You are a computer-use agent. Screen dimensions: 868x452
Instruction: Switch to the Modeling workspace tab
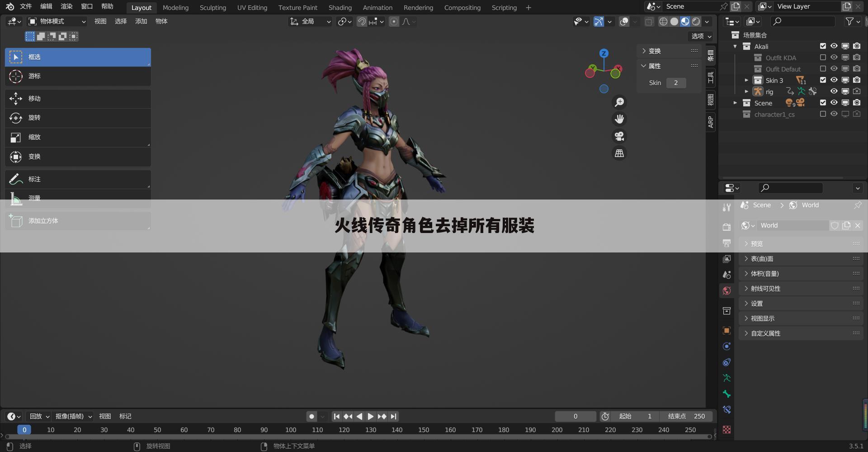pos(175,8)
